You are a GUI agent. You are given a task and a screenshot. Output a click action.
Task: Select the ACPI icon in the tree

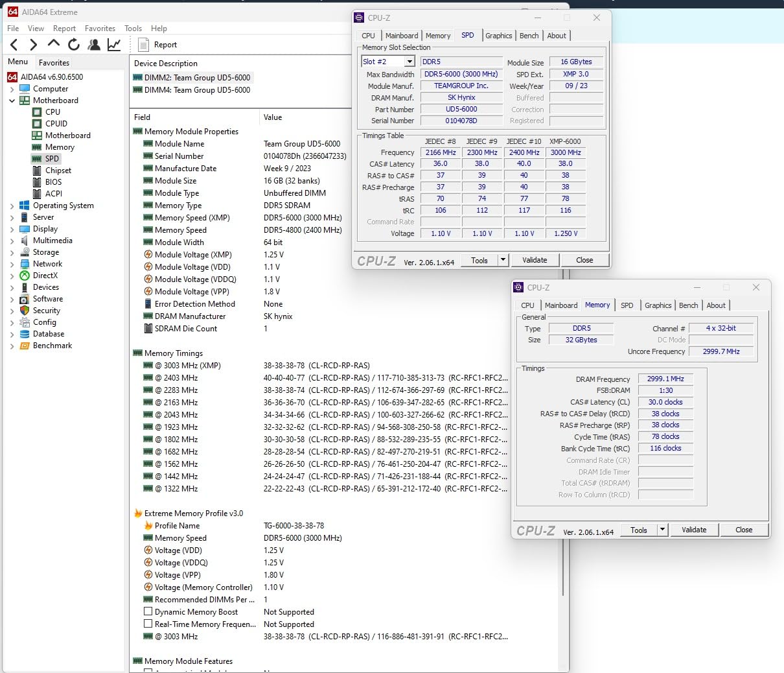tap(37, 194)
